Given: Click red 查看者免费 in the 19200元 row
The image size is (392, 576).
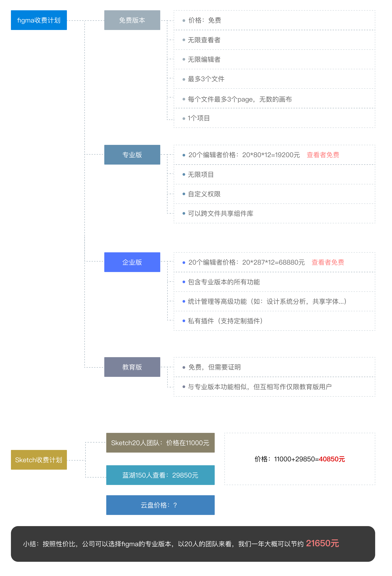Looking at the screenshot, I should point(323,155).
